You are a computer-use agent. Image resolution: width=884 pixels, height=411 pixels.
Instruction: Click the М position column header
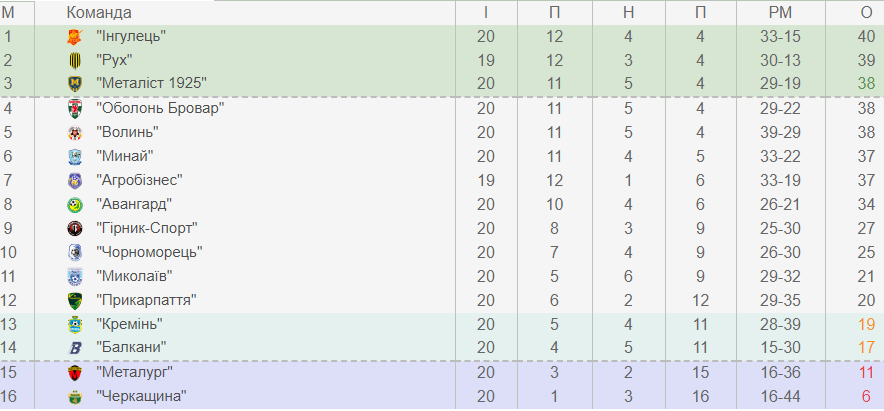click(8, 12)
